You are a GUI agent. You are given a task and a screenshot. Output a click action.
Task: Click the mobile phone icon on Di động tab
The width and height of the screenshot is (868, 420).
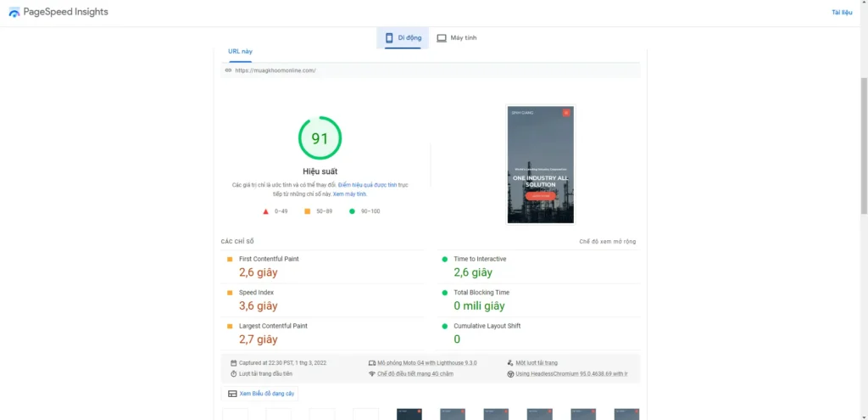[x=389, y=38]
